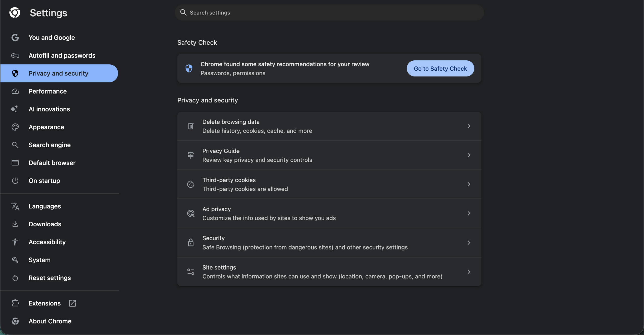
Task: Click the reset arrow icon for Reset settings
Action: [x=15, y=278]
